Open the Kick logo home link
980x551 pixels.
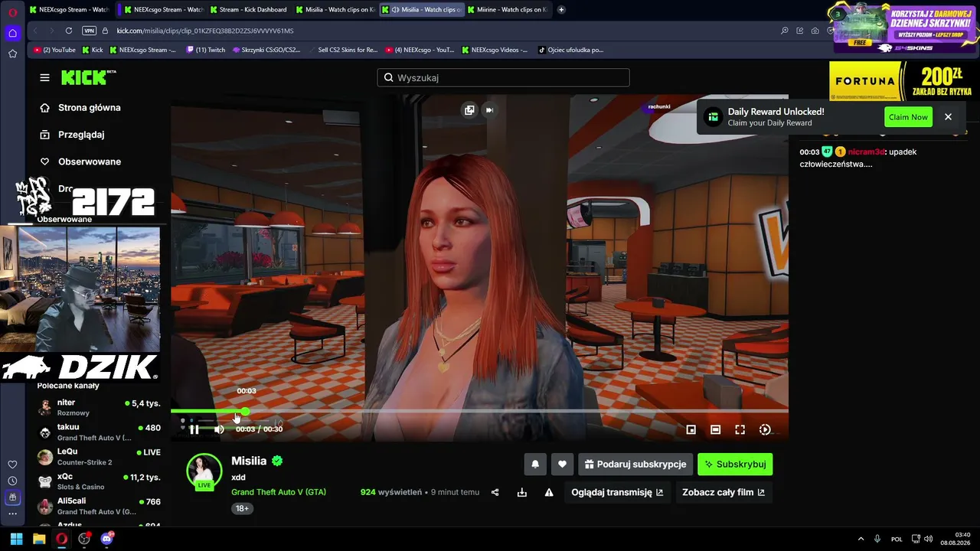(89, 77)
